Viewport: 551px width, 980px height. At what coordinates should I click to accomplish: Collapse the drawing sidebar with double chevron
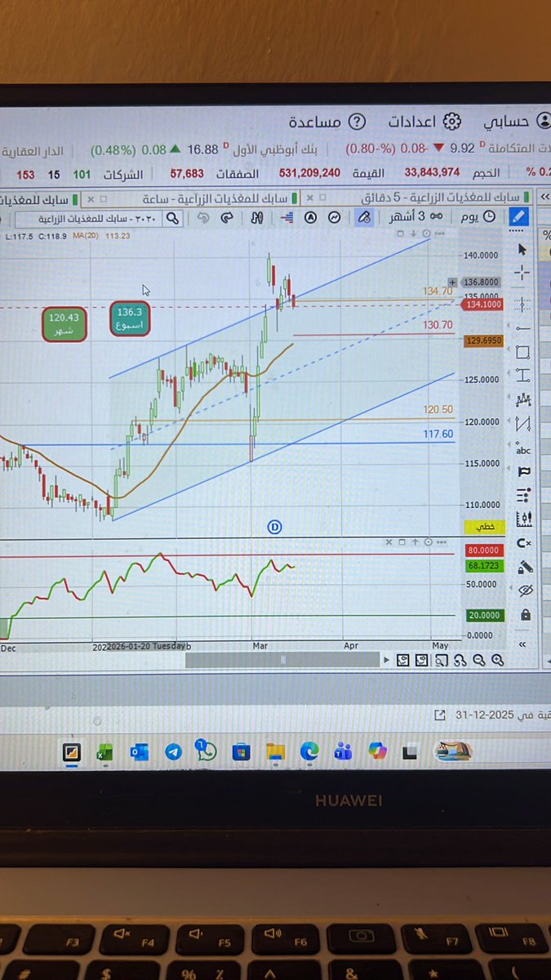[522, 644]
